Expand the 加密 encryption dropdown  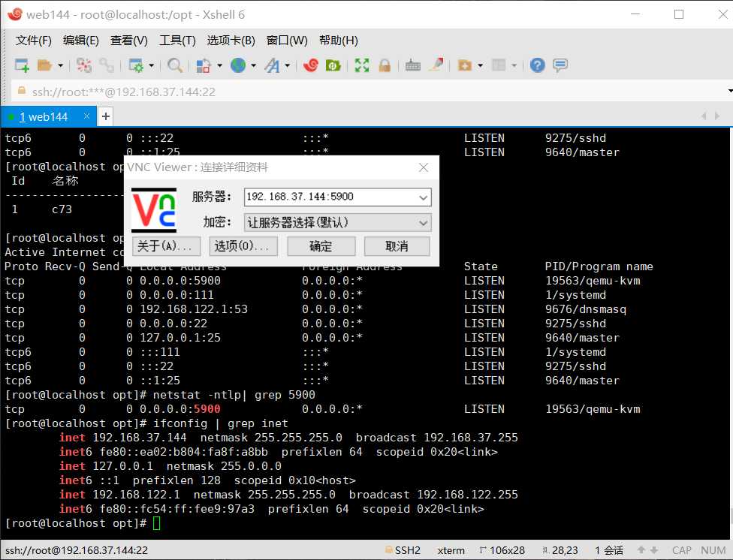tap(337, 222)
